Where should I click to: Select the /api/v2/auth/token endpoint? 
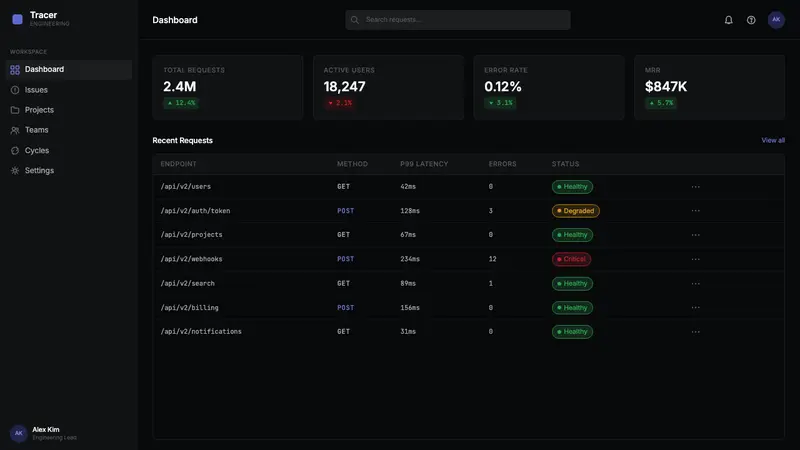coord(195,211)
